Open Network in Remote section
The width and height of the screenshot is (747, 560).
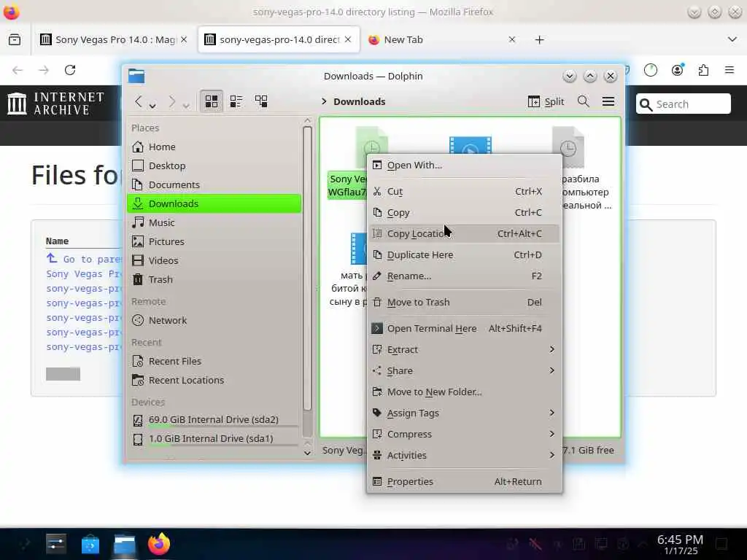coord(214,321)
